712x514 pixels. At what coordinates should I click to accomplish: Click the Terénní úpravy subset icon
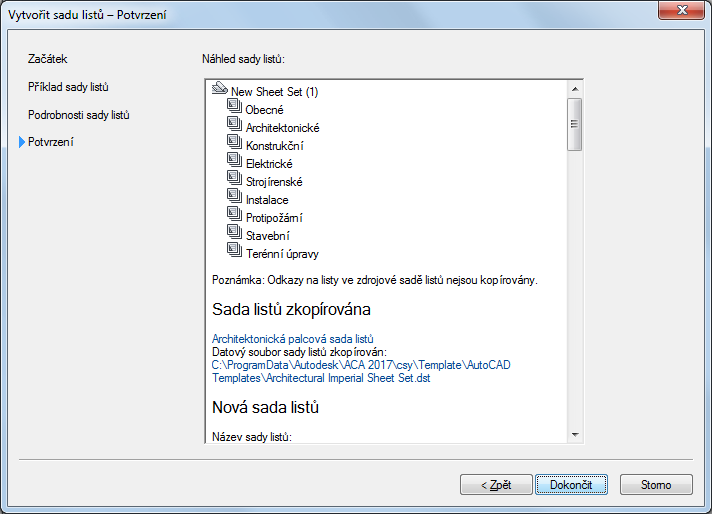click(236, 253)
